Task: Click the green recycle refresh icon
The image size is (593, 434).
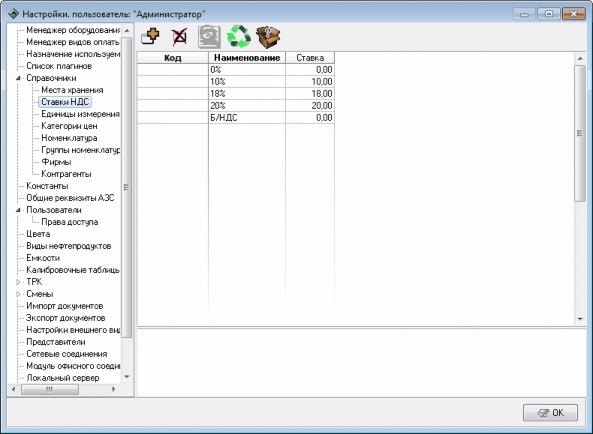Action: (x=239, y=37)
